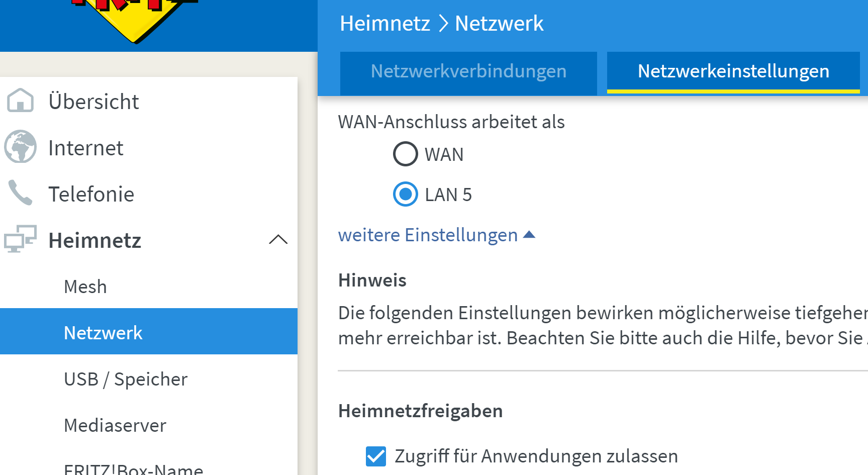Switch to Netzwerkverbindungen tab
Screen dimensions: 868x475
[468, 71]
